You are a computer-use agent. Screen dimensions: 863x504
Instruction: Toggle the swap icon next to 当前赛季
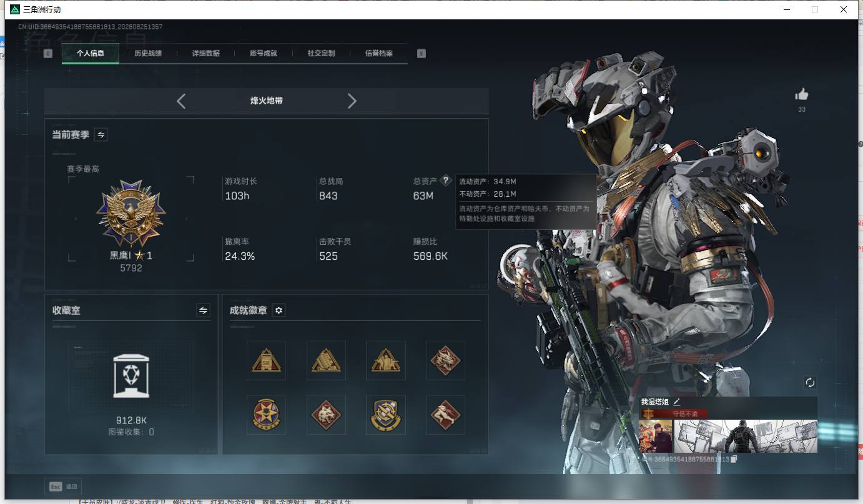tap(101, 134)
